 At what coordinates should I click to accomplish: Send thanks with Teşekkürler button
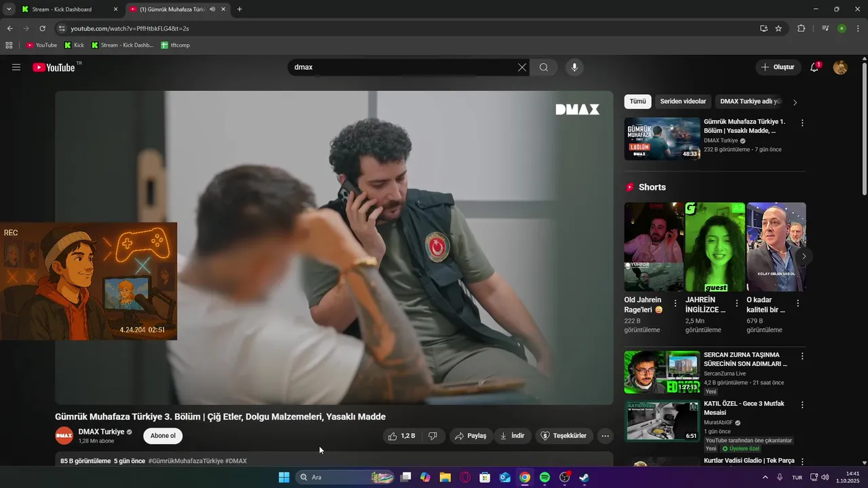point(564,436)
